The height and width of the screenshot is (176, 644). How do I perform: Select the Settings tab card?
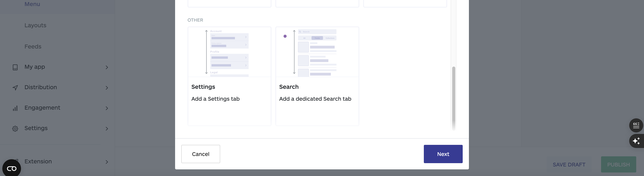point(229,76)
